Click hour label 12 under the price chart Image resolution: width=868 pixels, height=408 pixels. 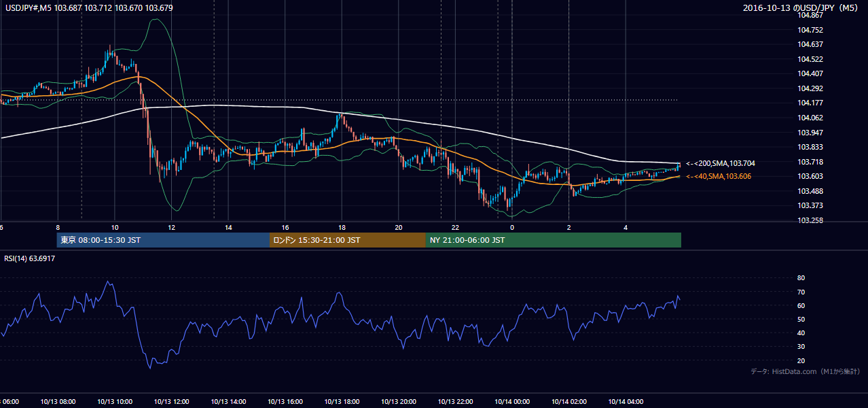172,227
